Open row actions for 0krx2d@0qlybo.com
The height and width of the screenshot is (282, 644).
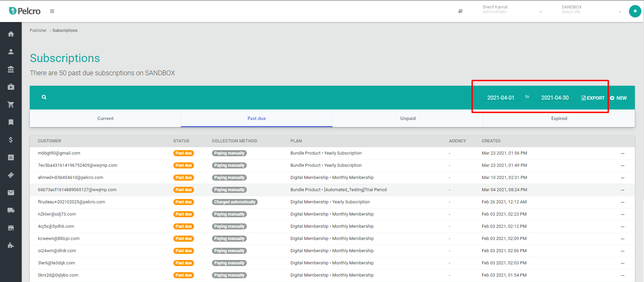[622, 276]
